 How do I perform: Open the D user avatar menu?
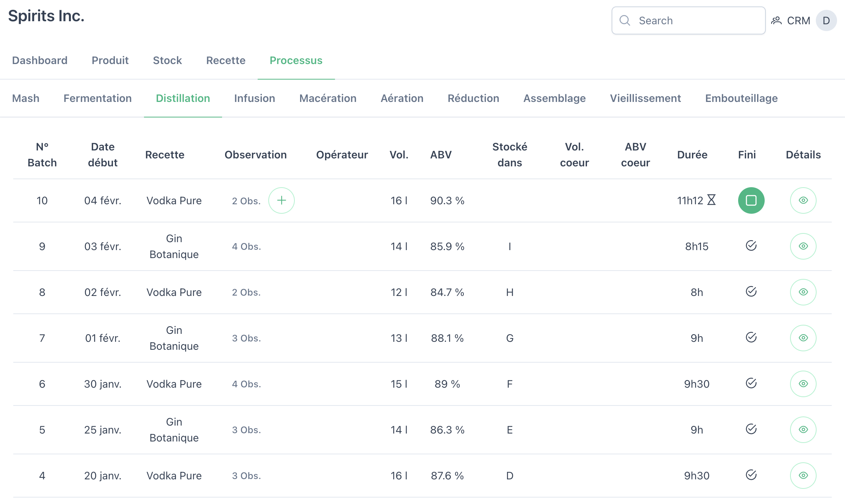coord(826,20)
